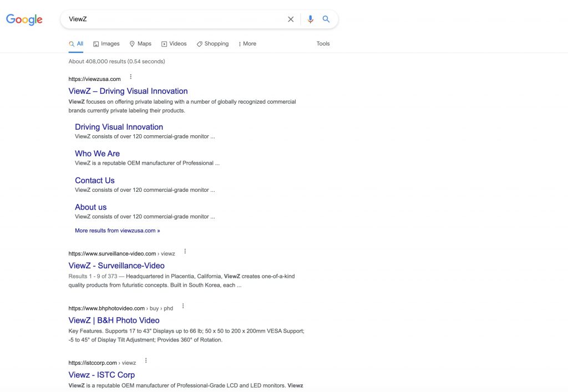The image size is (568, 392).
Task: Open the Driving Visual Innovation sitelink
Action: 119,127
